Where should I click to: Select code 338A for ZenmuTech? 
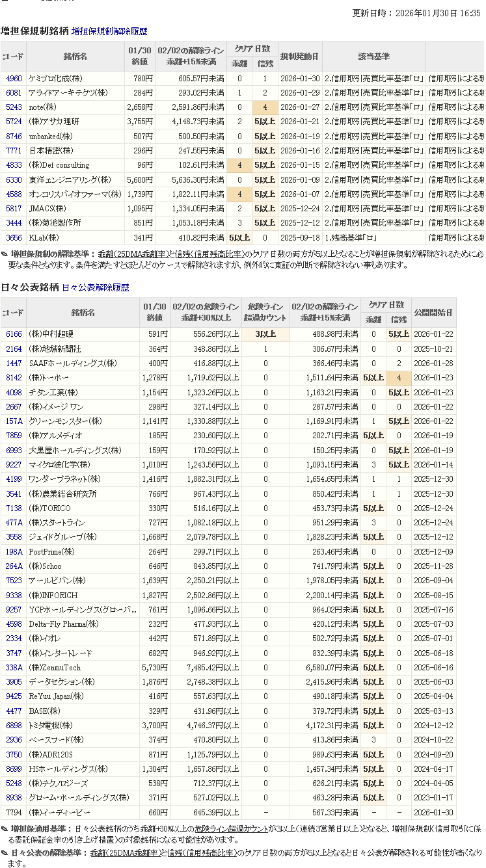14,668
